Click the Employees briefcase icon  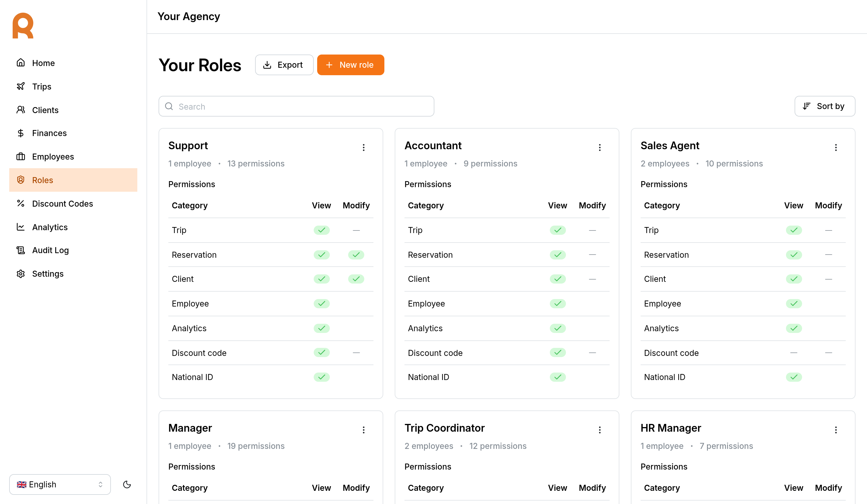(21, 156)
